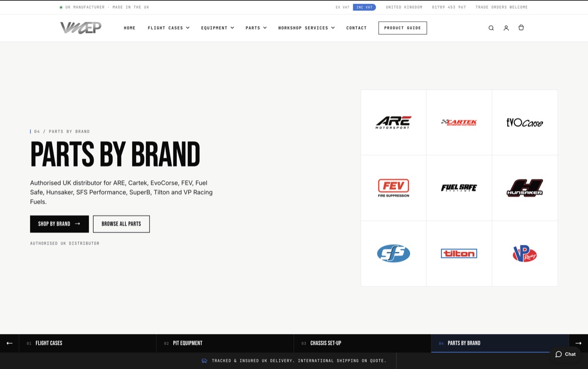Expand the Workshop Services dropdown menu

tap(306, 28)
